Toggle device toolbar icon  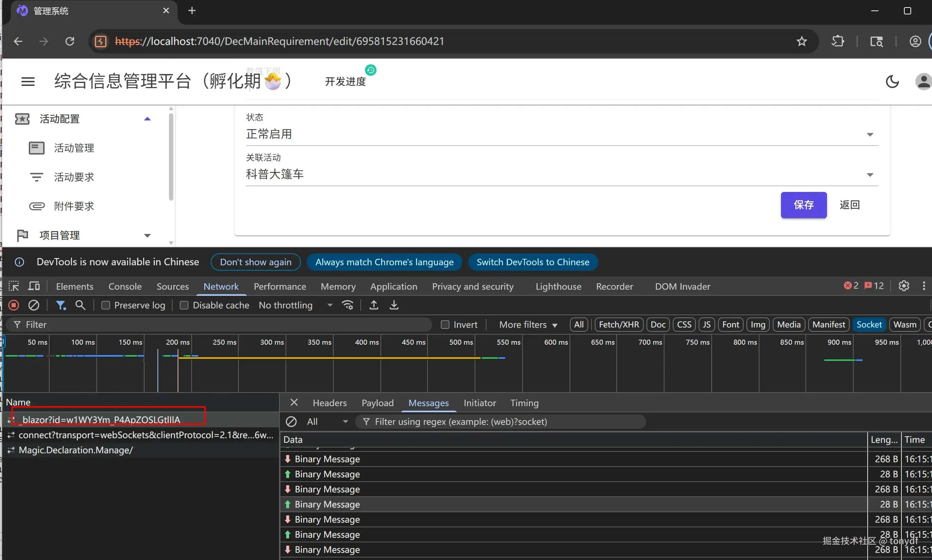coord(33,286)
